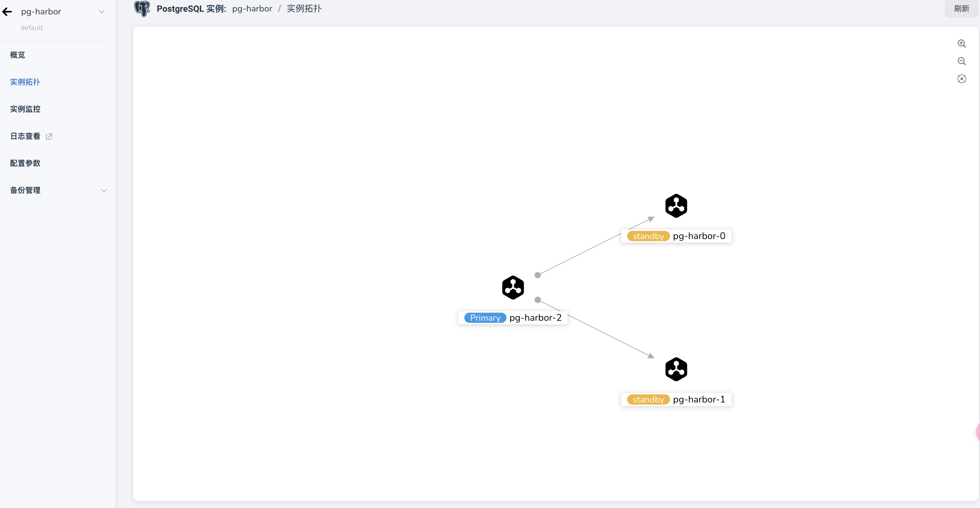Open the 实例监控 menu item

25,109
